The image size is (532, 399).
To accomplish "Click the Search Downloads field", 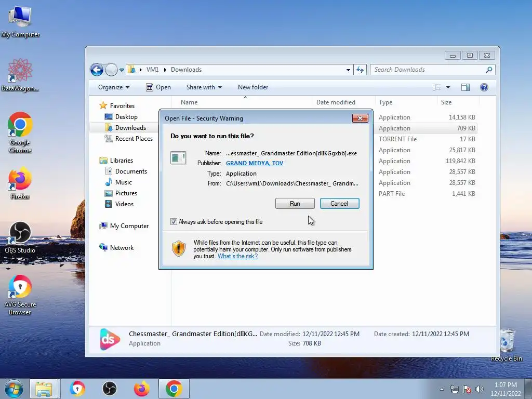I will click(x=428, y=70).
